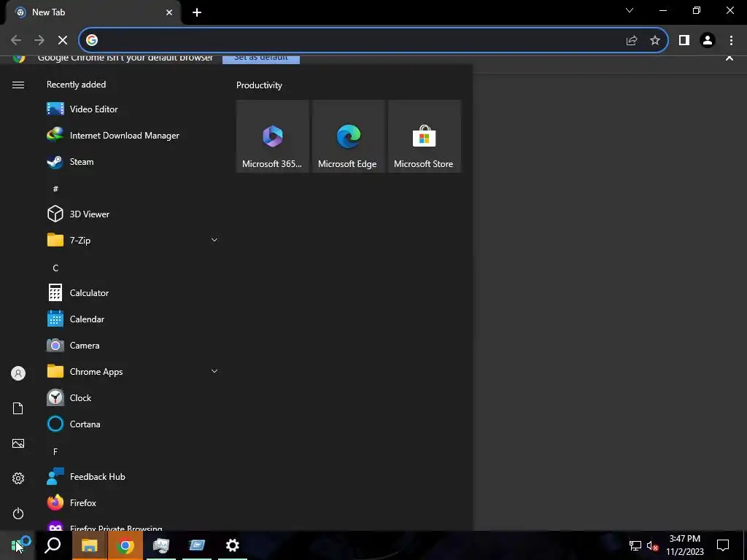747x560 pixels.
Task: Open the Microsoft Store tile
Action: [x=425, y=136]
